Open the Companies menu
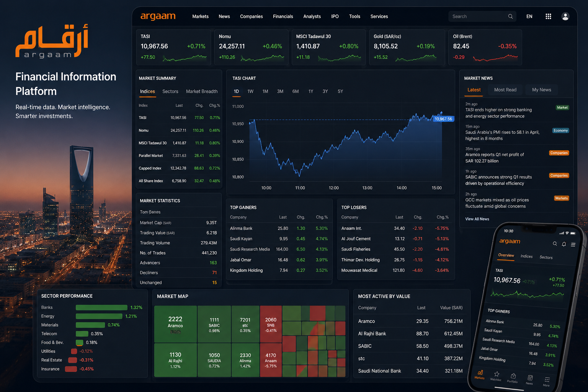 click(x=252, y=16)
